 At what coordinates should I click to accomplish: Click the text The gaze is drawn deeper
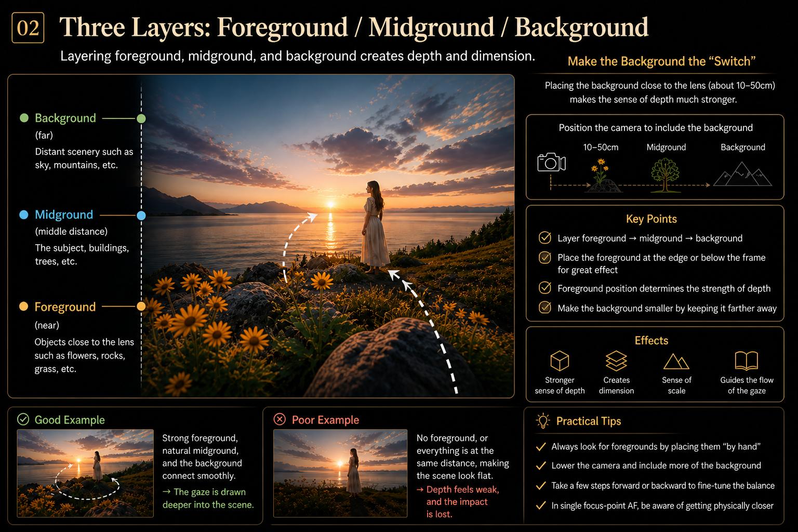point(208,498)
